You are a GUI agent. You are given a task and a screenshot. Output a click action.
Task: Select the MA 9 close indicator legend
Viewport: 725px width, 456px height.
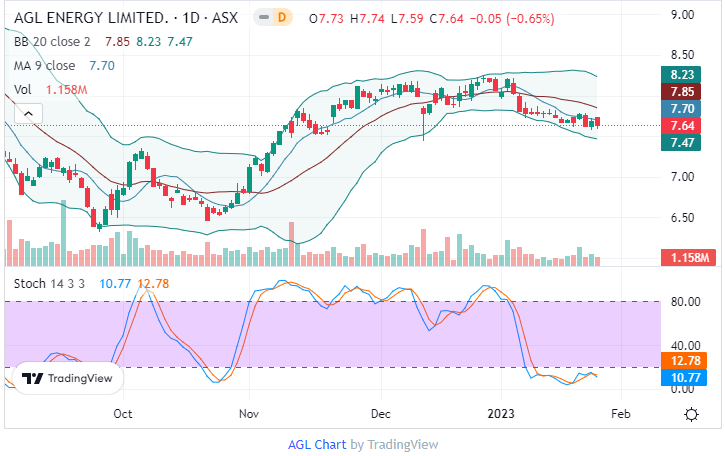tap(45, 65)
